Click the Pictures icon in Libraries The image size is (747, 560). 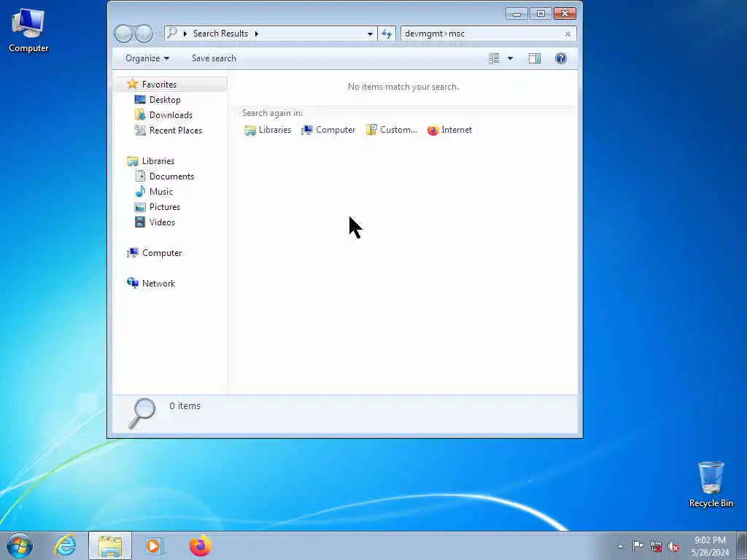click(140, 206)
